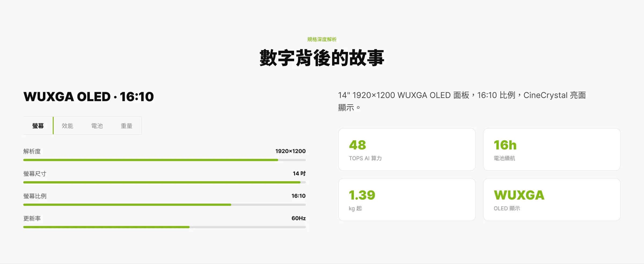Screen dimensions: 644x264
Task: Switch to the 重量 tab
Action: 127,126
